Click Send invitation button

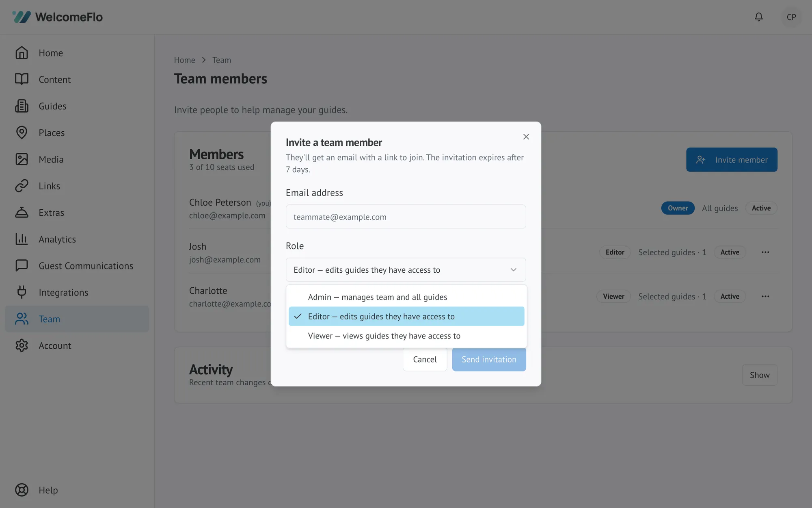click(489, 359)
